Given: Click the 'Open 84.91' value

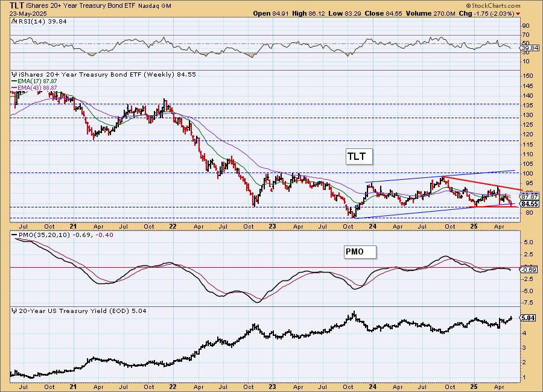Looking at the screenshot, I should pos(271,13).
